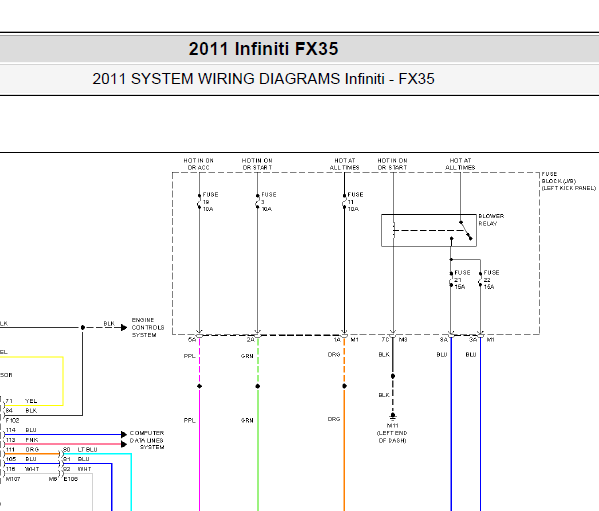Click the "M3" label beside pin 7C
Screen dimensions: 599x511
(403, 340)
